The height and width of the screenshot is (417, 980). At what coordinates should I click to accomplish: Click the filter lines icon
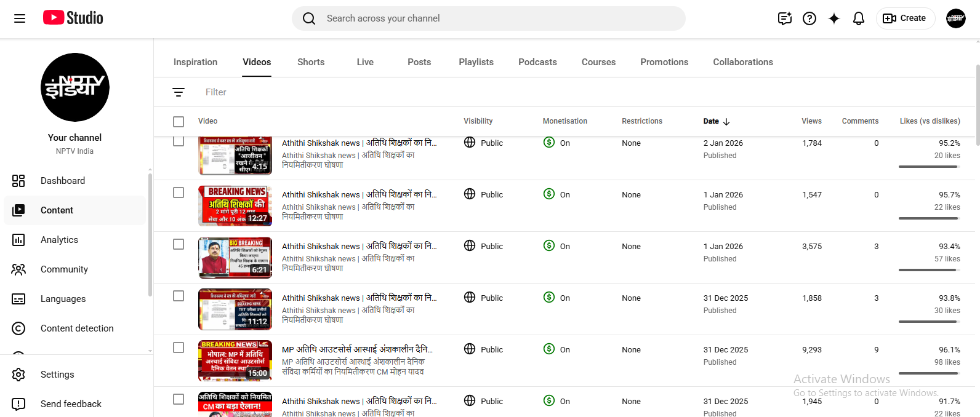(x=179, y=92)
